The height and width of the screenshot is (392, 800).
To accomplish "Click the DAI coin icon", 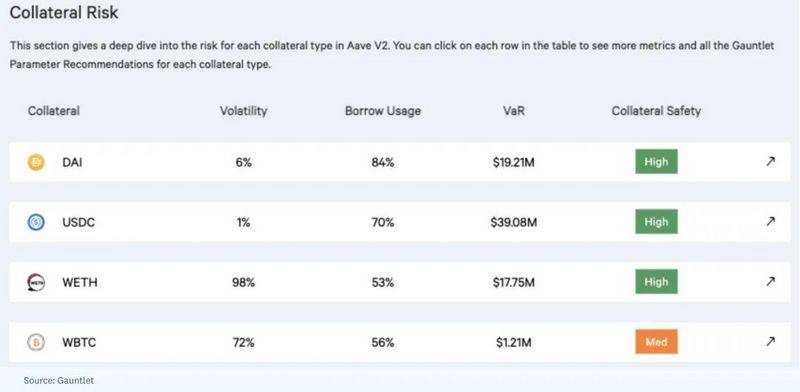I will pos(36,162).
